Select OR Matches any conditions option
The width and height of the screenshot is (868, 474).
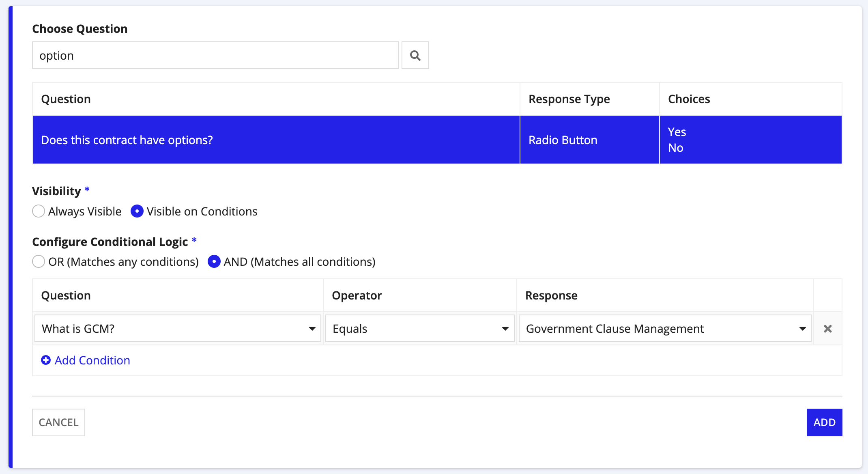point(39,261)
